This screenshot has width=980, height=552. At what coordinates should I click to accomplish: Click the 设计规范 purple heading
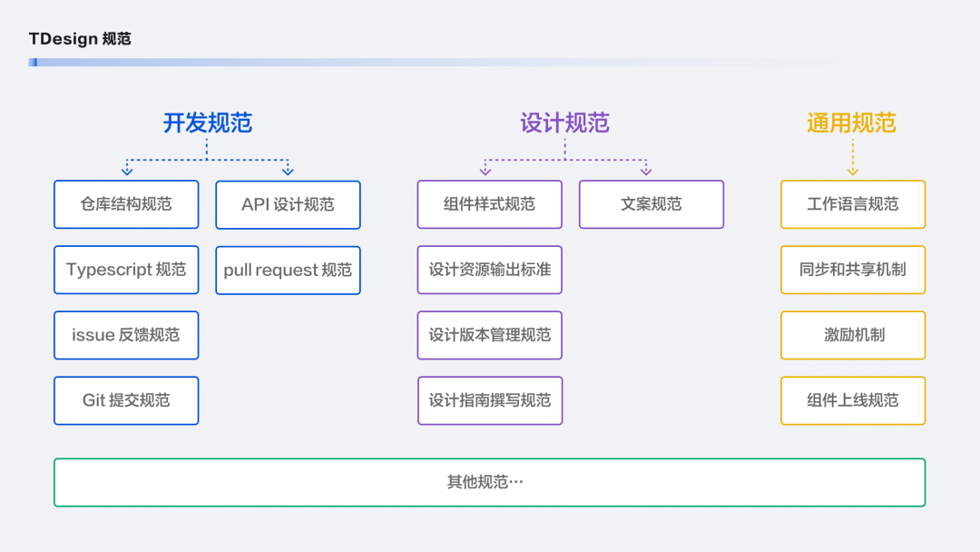565,123
